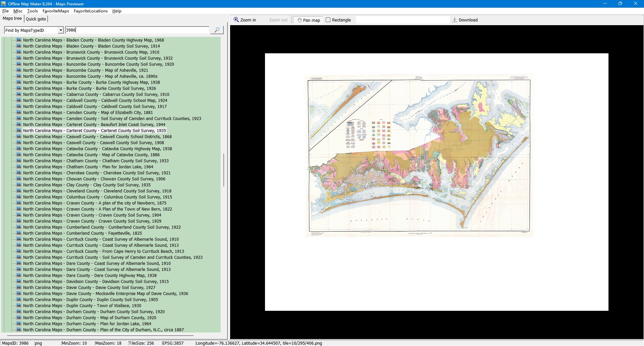644x346 pixels.
Task: Open the File menu
Action: coord(5,11)
